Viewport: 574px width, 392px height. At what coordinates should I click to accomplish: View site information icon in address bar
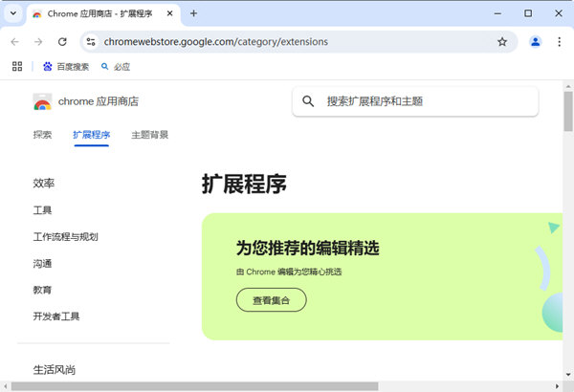tap(91, 42)
